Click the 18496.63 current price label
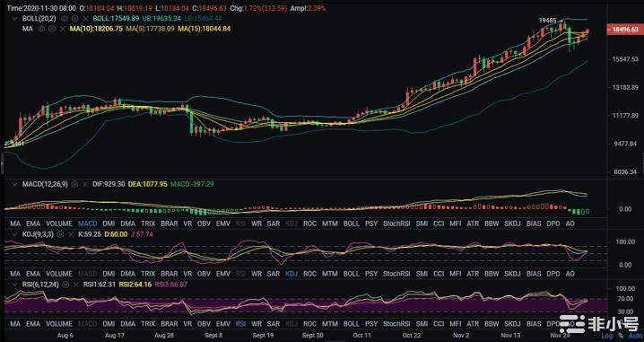This screenshot has height=342, width=644. pos(624,30)
